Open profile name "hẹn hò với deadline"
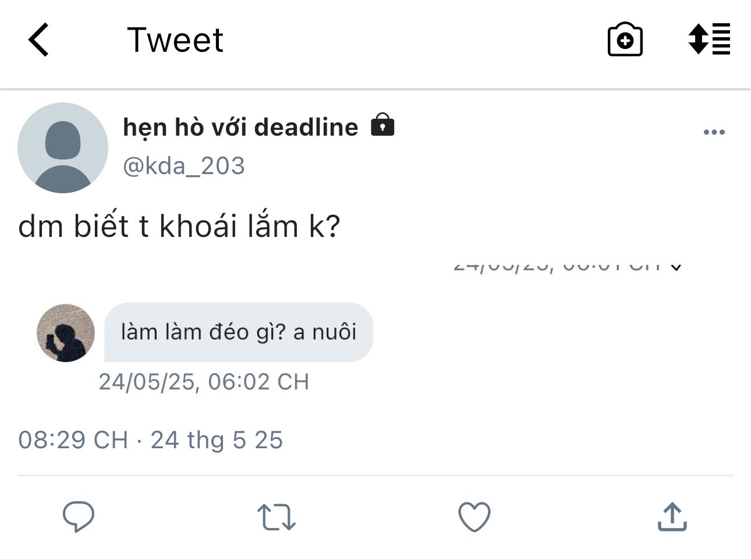Screen dimensions: 751x560 (x=240, y=127)
